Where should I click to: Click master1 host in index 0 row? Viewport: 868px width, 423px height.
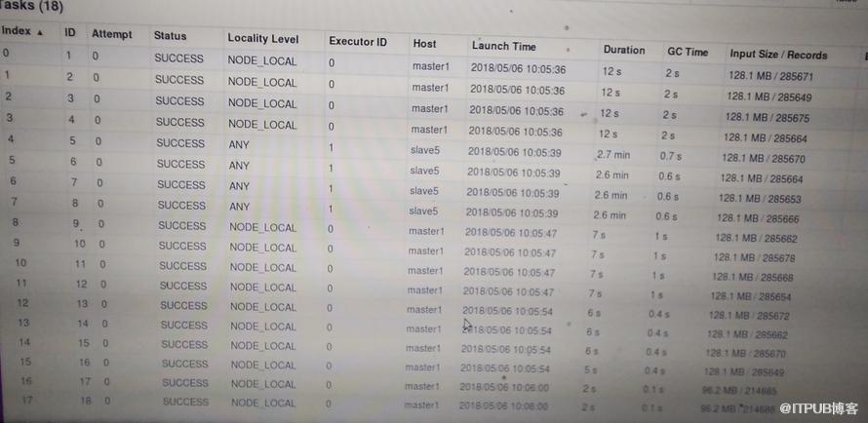tap(431, 67)
